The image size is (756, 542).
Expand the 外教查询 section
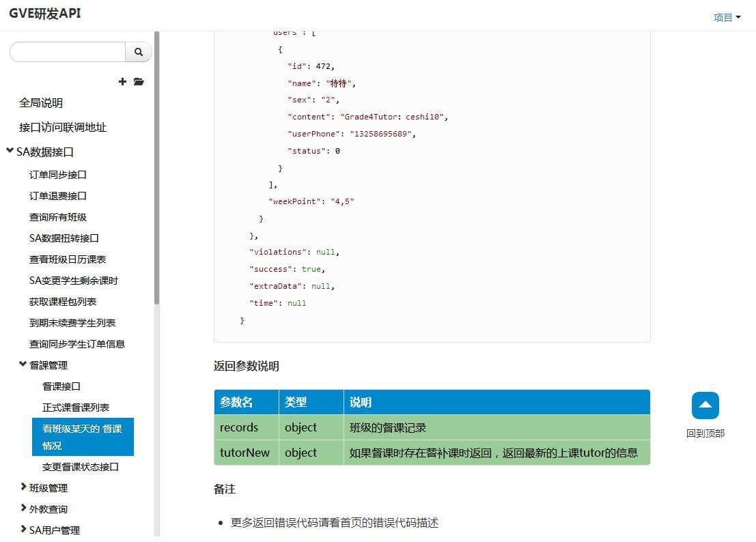point(23,509)
